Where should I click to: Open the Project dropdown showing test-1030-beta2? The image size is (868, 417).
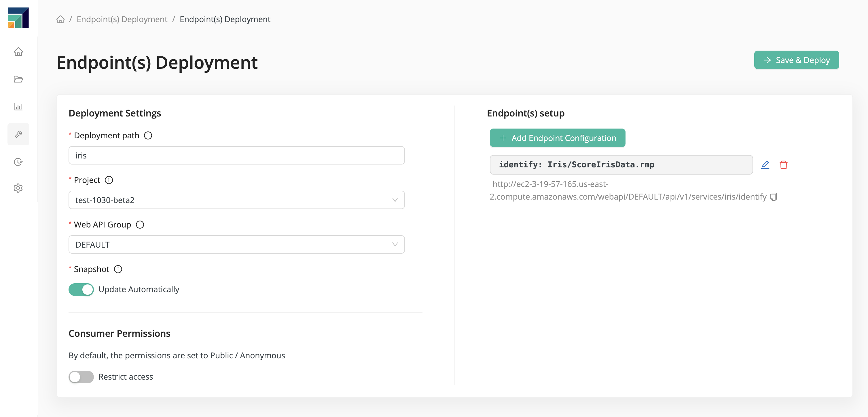pyautogui.click(x=236, y=200)
